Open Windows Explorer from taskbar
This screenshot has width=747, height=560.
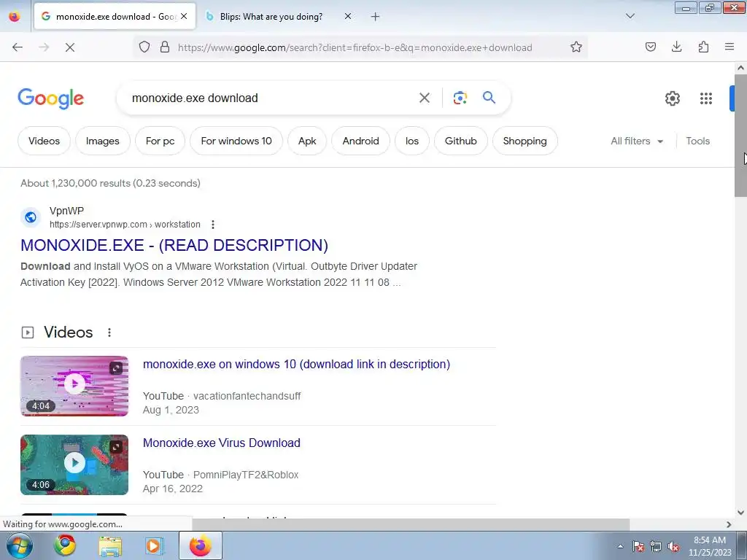coord(110,546)
